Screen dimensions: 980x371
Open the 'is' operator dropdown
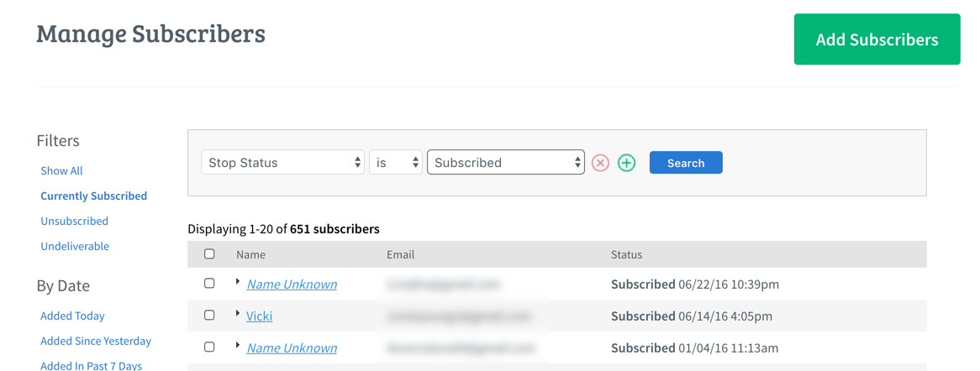pos(396,162)
